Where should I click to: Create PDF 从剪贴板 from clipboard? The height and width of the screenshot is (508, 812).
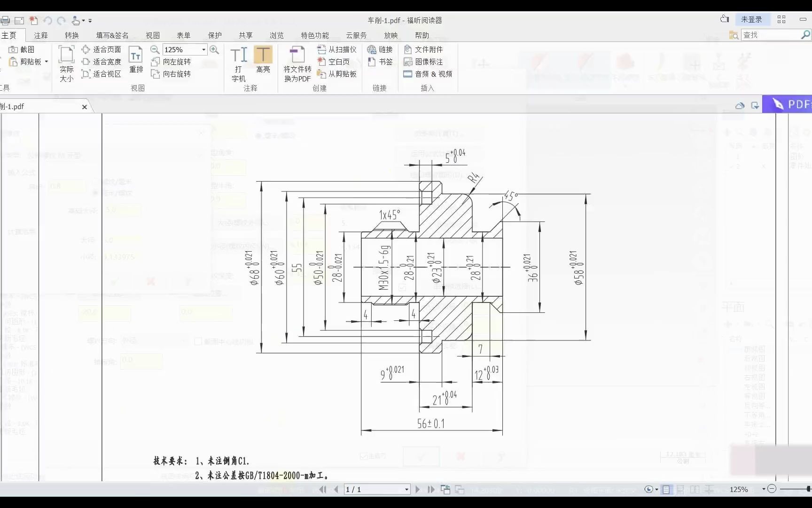[337, 74]
